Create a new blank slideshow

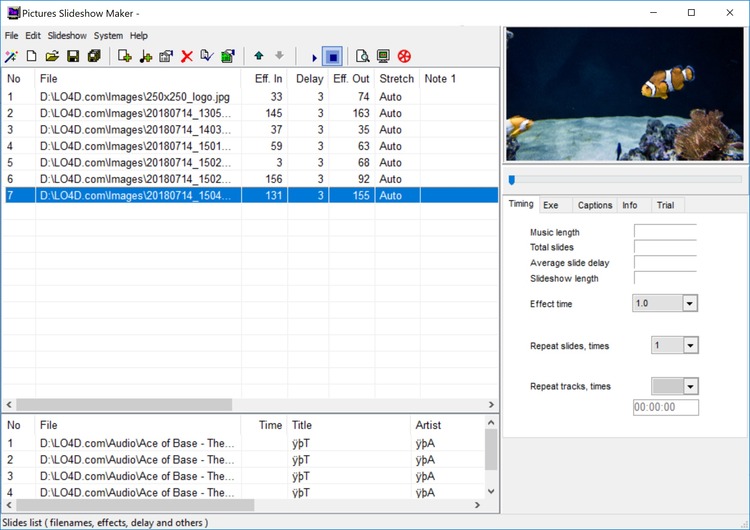click(32, 56)
